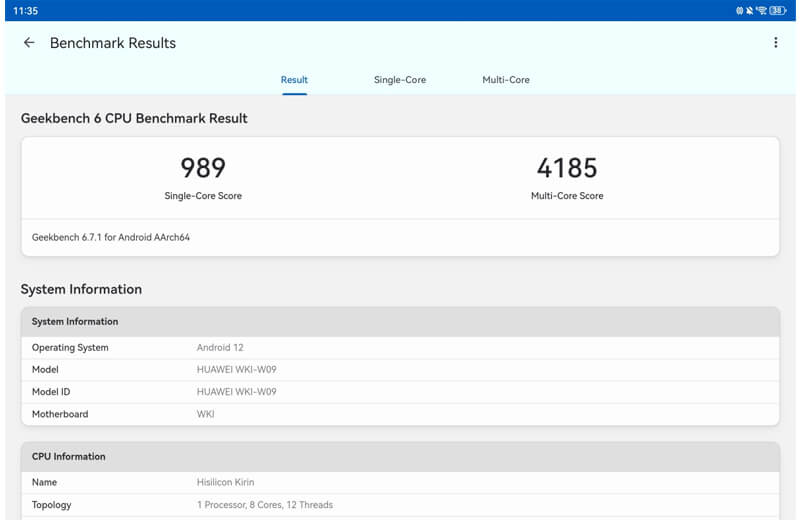Select the Operating System row label
This screenshot has height=520, width=800.
[70, 348]
